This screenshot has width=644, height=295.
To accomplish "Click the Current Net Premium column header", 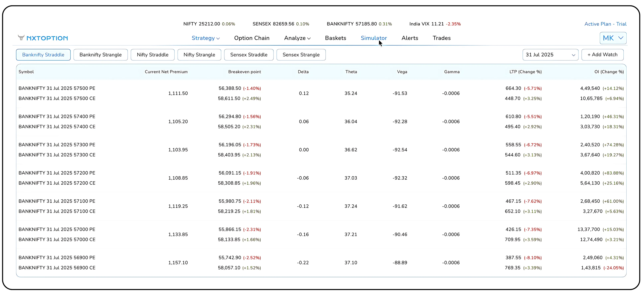I will [166, 72].
